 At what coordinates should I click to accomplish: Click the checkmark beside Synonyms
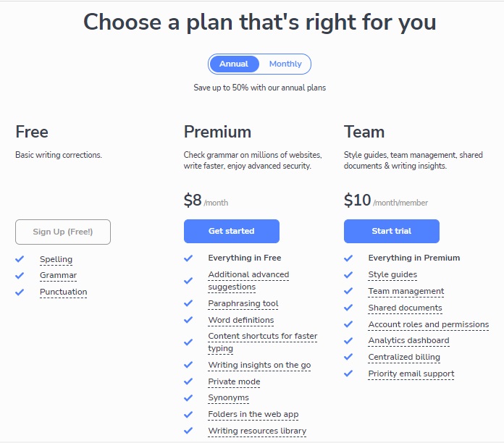(x=188, y=397)
